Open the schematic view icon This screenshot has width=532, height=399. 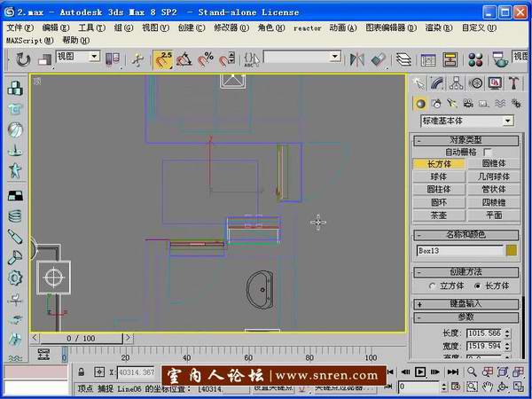pos(450,59)
